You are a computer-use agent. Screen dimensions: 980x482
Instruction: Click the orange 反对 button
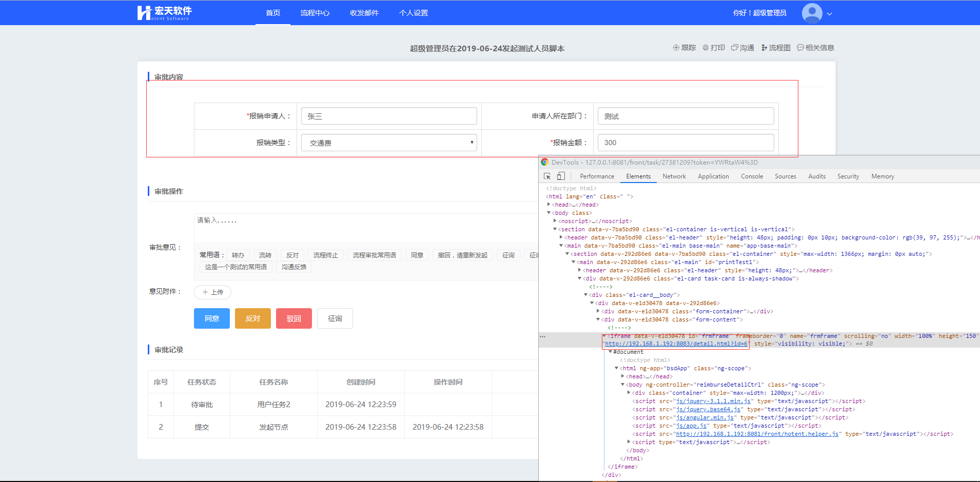click(253, 318)
